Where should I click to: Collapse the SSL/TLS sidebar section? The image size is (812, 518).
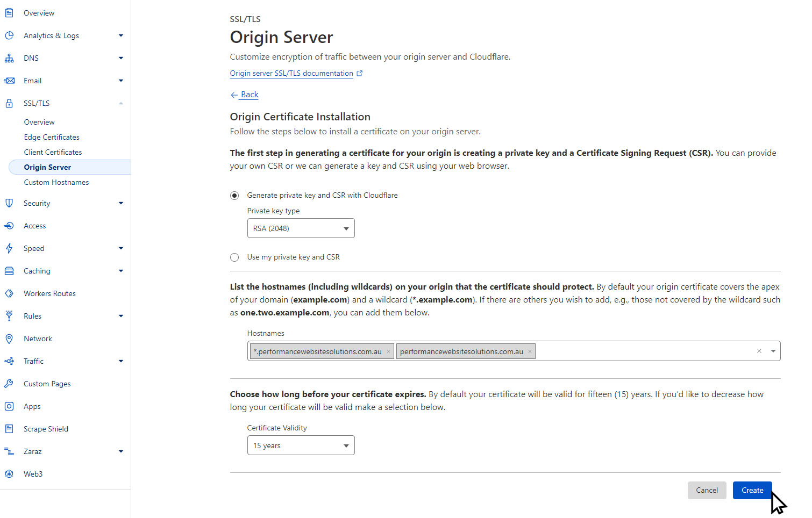tap(120, 103)
